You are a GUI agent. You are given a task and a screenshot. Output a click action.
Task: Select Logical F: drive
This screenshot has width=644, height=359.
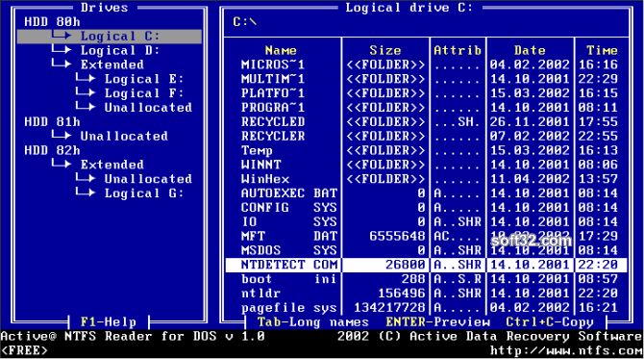coord(144,93)
